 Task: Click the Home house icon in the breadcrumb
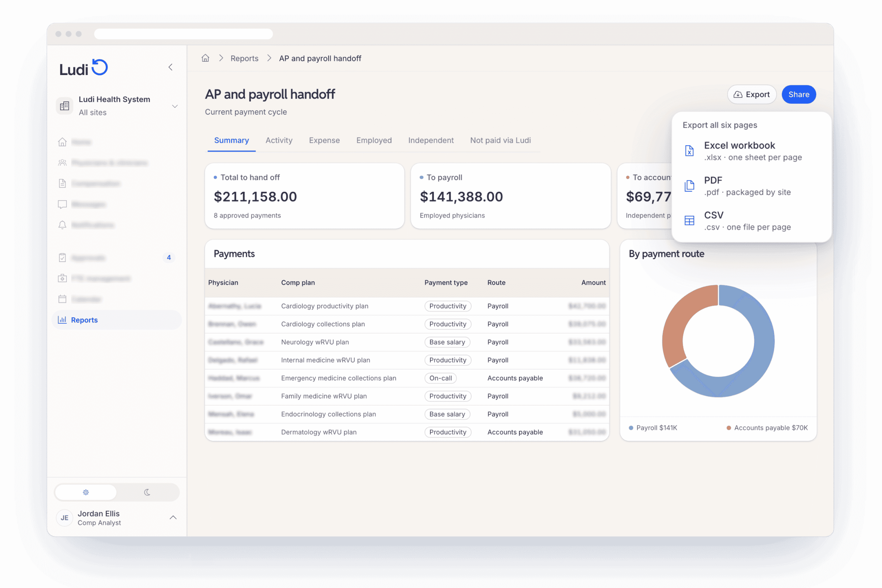click(x=205, y=58)
